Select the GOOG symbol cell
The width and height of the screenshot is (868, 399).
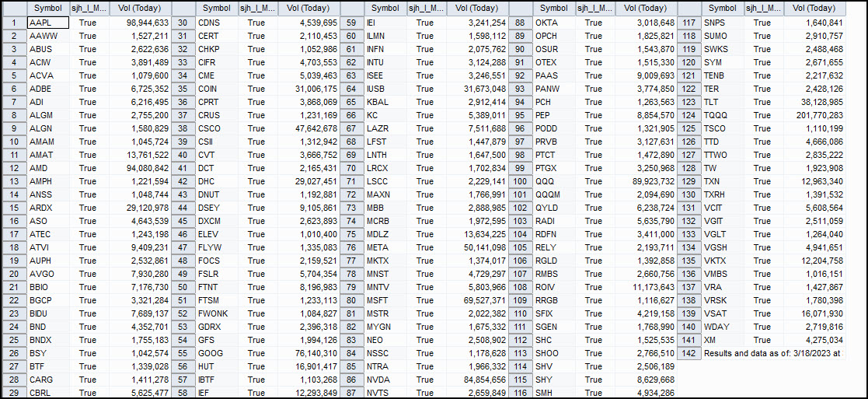click(217, 353)
